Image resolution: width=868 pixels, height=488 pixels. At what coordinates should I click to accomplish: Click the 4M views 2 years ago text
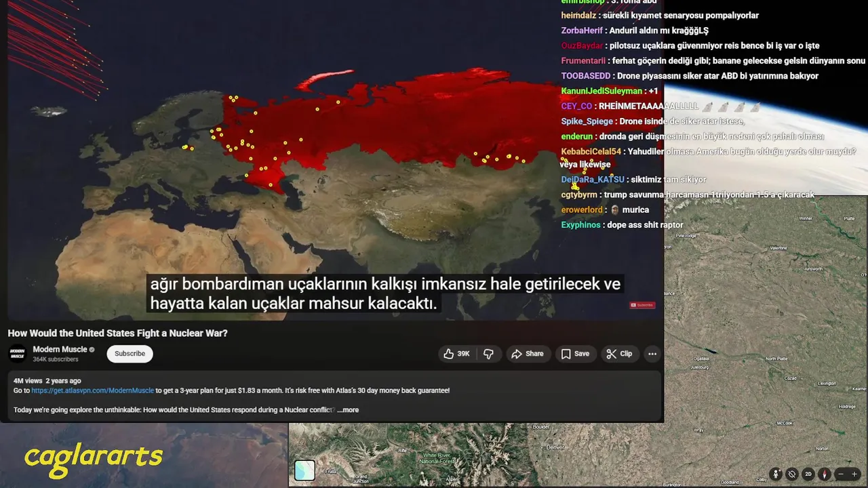pos(47,381)
